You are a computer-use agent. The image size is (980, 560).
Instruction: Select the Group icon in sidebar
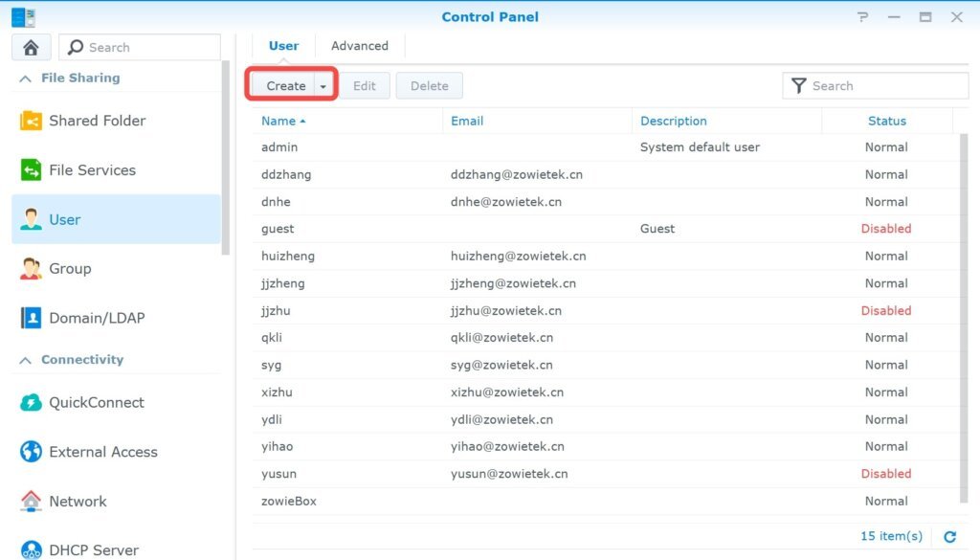click(x=32, y=269)
